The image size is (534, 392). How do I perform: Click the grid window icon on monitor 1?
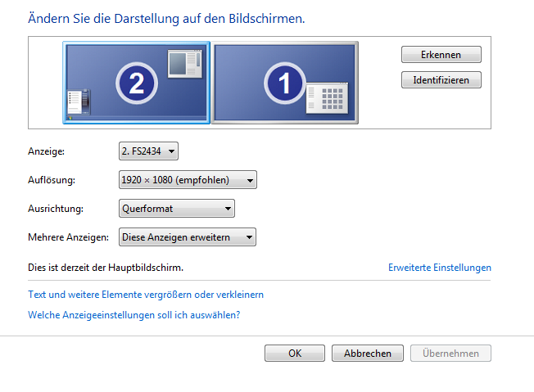(x=328, y=98)
